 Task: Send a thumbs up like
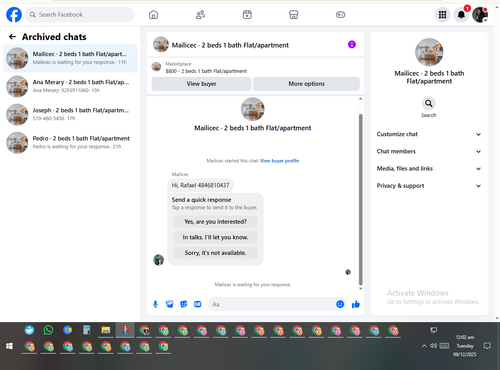tap(356, 304)
